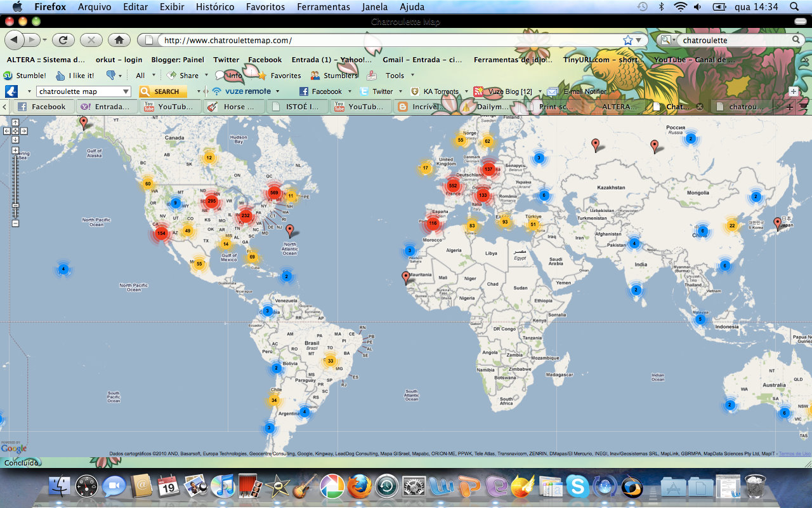
Task: Click the red 569 cluster near Northeast US
Action: click(x=274, y=192)
